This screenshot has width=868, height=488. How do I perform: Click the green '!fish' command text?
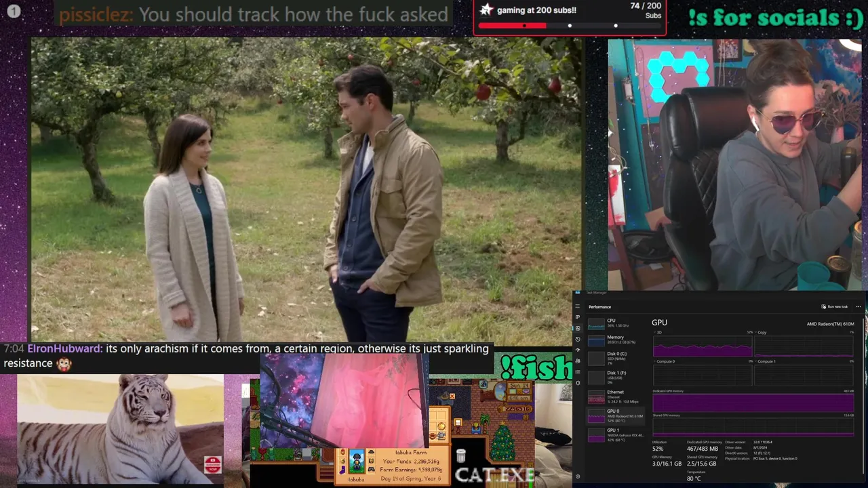click(x=536, y=367)
